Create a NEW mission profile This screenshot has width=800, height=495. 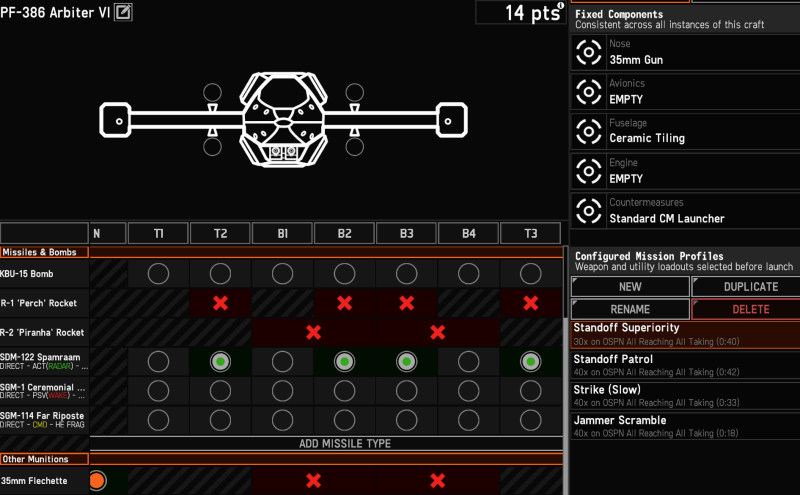[x=630, y=287]
